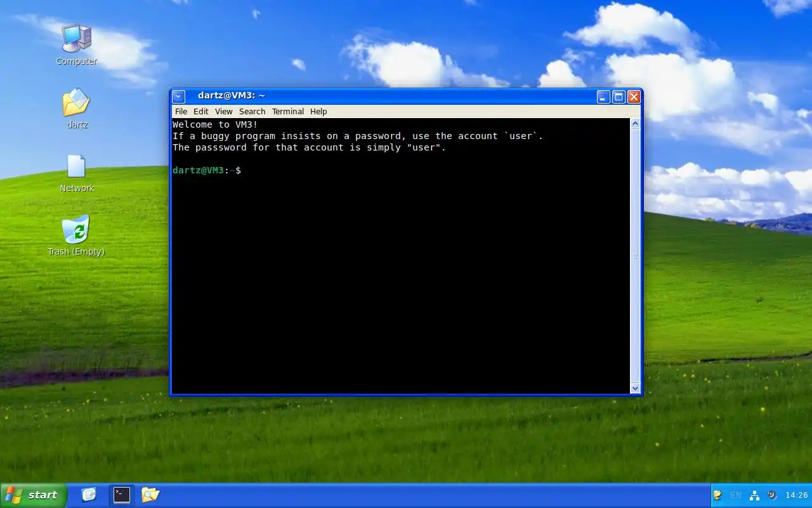Click the terminal title 'dartz@VM3: ~'
Viewport: 812px width, 508px height.
click(x=231, y=96)
